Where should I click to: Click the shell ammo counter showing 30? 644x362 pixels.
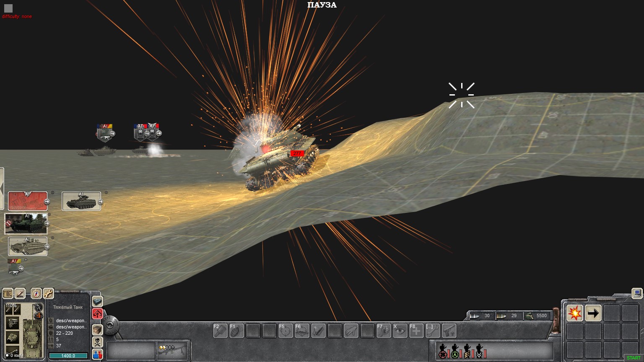pyautogui.click(x=482, y=316)
